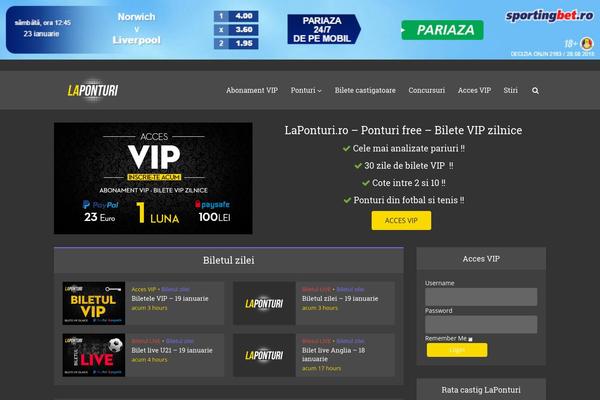Screen dimensions: 600x400
Task: Click the yellow ACCES VIP button
Action: point(401,220)
